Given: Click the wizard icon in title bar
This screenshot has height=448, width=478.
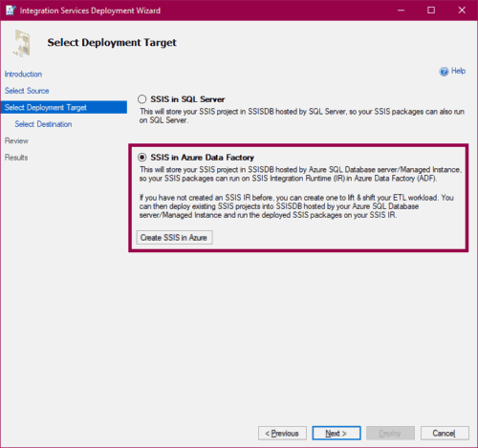Looking at the screenshot, I should click(x=11, y=11).
